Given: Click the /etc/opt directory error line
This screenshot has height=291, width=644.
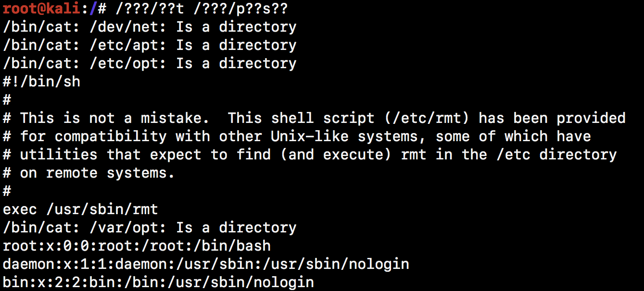Looking at the screenshot, I should click(x=150, y=63).
